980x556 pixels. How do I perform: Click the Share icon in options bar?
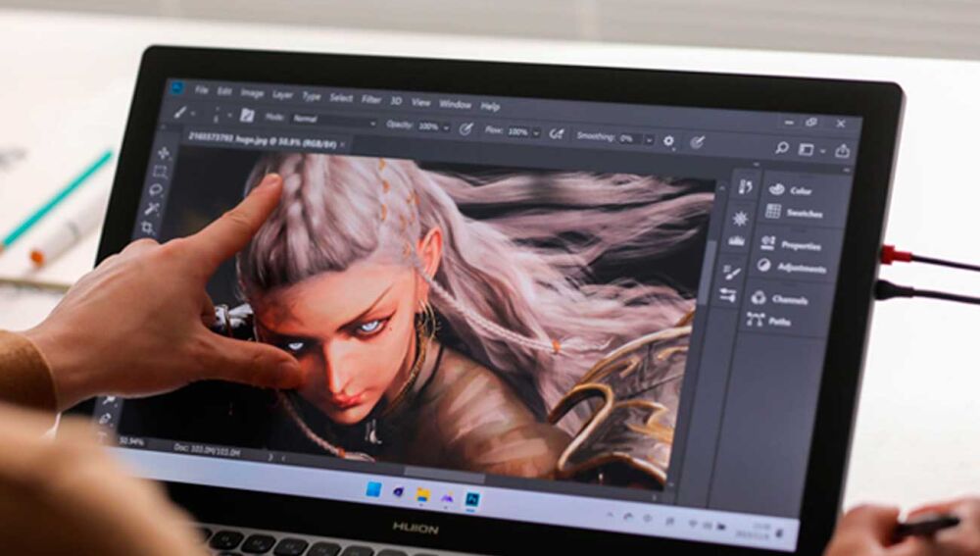(842, 151)
